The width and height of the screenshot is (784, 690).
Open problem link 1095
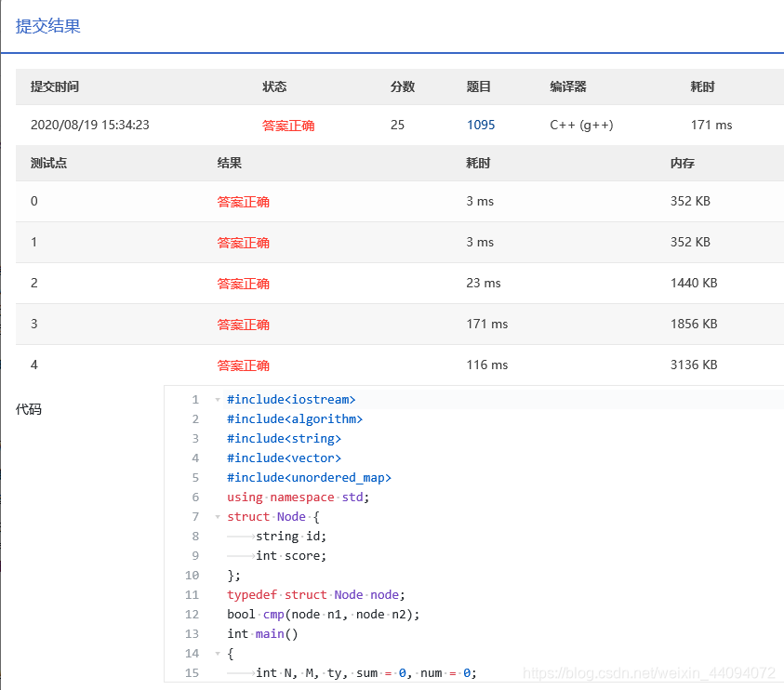(481, 125)
